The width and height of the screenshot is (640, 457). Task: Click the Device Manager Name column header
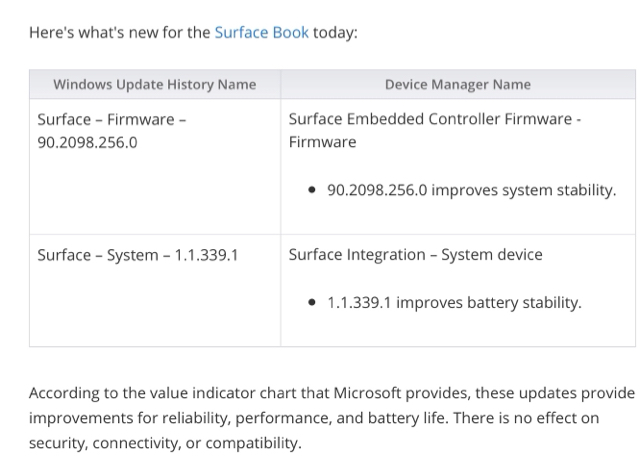(x=458, y=84)
